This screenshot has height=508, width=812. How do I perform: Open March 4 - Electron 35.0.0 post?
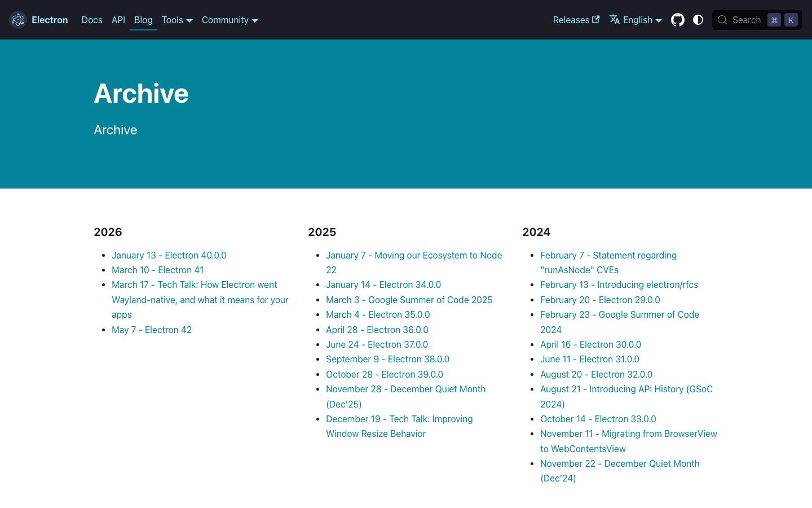tap(378, 314)
